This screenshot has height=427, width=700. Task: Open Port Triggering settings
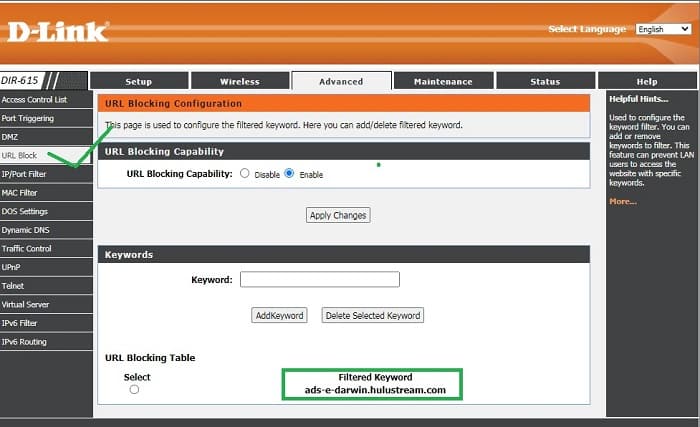pos(46,118)
